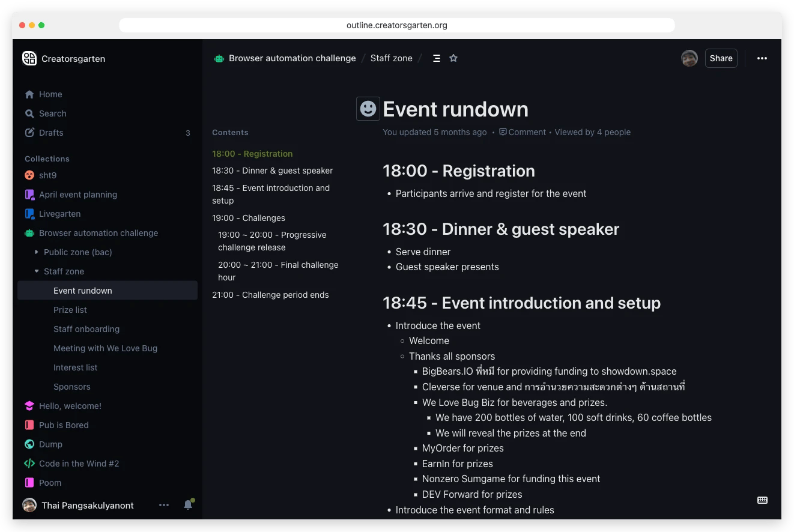
Task: Click Viewed by 4 people
Action: (x=593, y=132)
